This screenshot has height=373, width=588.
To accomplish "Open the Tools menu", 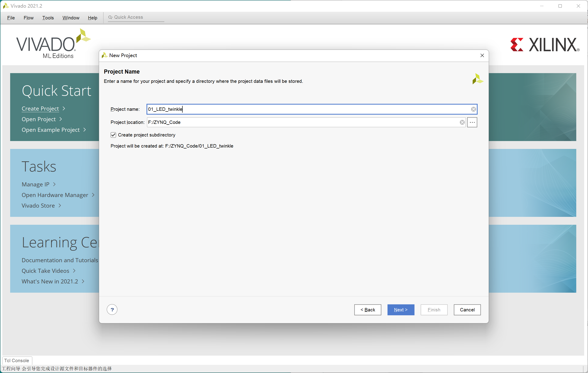I will (47, 18).
